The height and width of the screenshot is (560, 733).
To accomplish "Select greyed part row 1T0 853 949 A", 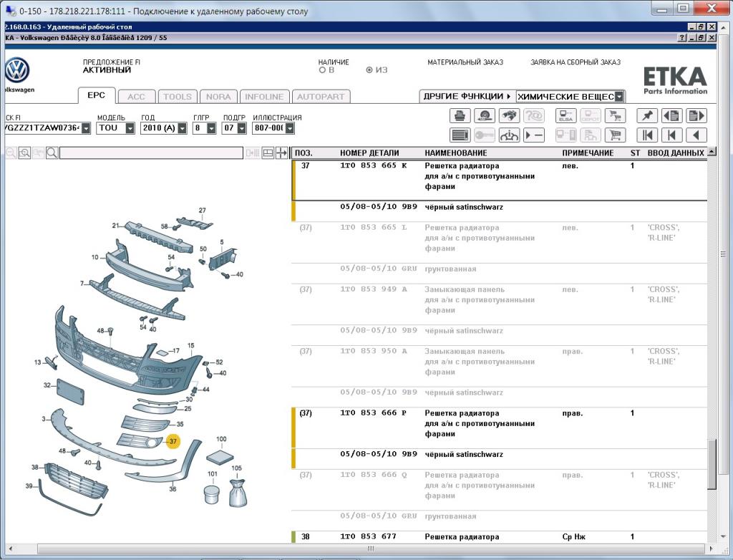I will 499,304.
